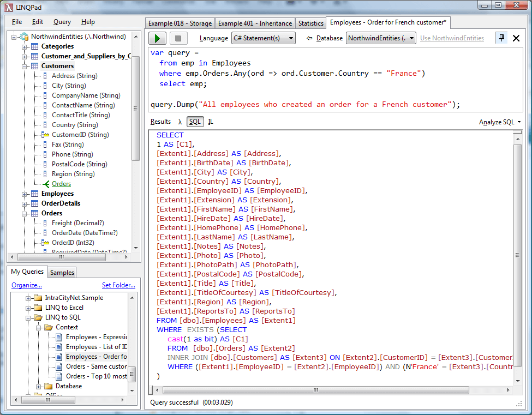Click the arrow icon beside Database label
The width and height of the screenshot is (532, 415).
click(309, 38)
